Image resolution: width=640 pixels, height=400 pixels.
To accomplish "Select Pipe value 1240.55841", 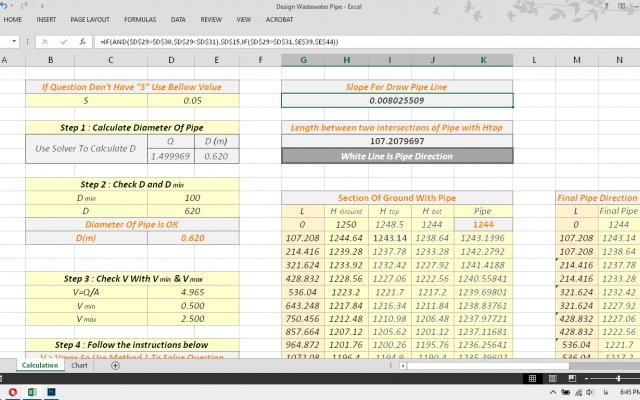I will (x=483, y=279).
